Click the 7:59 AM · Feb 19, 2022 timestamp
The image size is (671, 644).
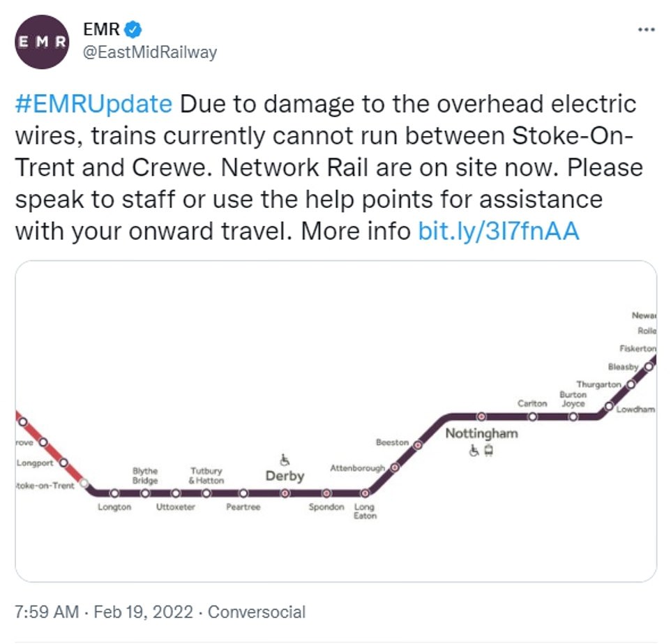coord(103,612)
